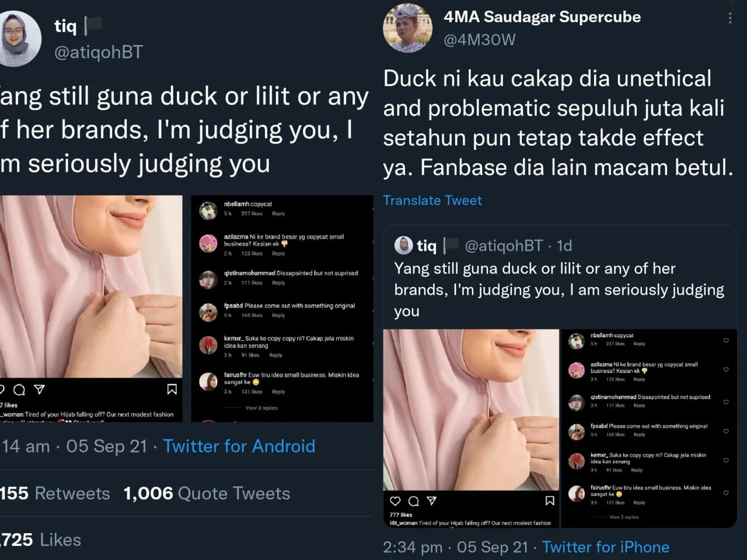Viewport: 747px width, 560px height.
Task: Expand "View 3 replies" in left tweet's comments
Action: tap(261, 408)
